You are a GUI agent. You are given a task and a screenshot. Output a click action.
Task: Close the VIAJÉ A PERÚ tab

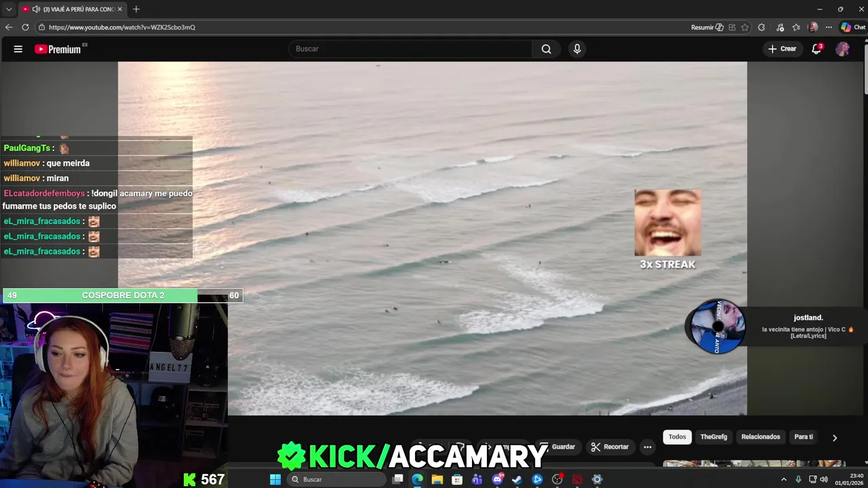pos(120,9)
